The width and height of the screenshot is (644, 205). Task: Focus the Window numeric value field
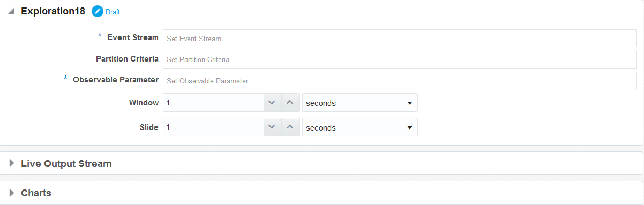click(213, 103)
